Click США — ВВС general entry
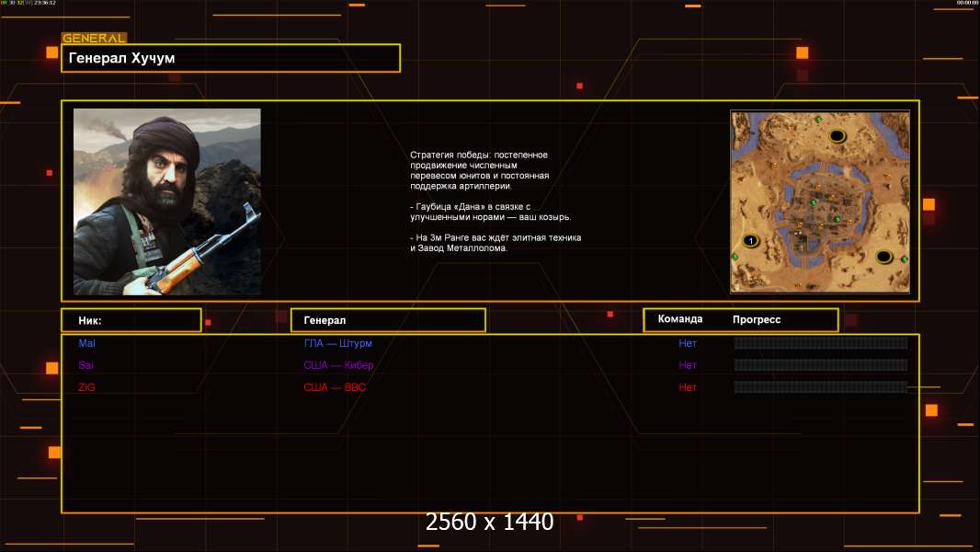 pyautogui.click(x=335, y=387)
